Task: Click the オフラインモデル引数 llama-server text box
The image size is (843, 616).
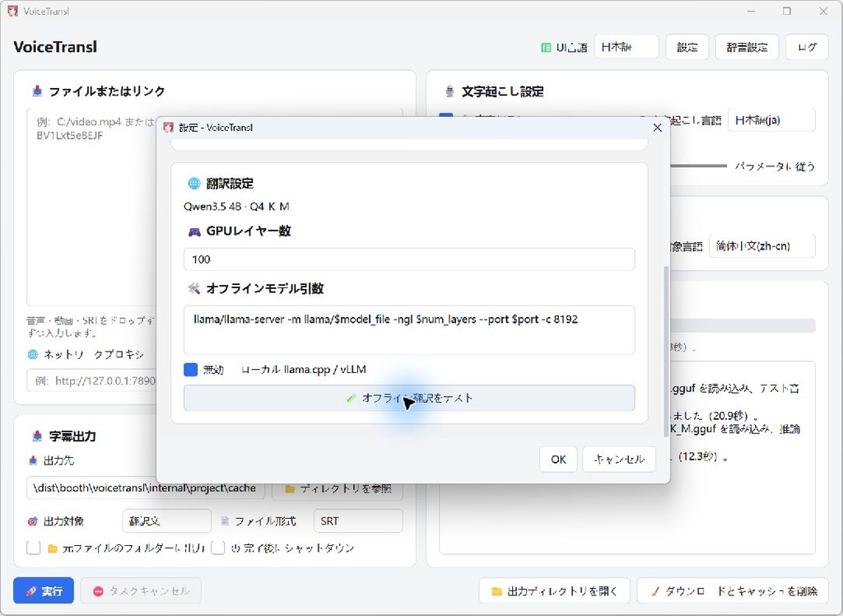Action: 409,329
